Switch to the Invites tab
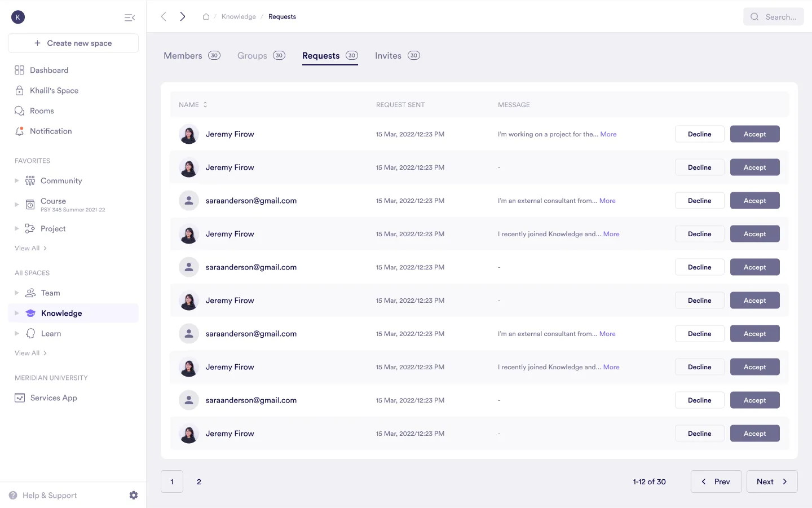Image resolution: width=812 pixels, height=508 pixels. [388, 55]
